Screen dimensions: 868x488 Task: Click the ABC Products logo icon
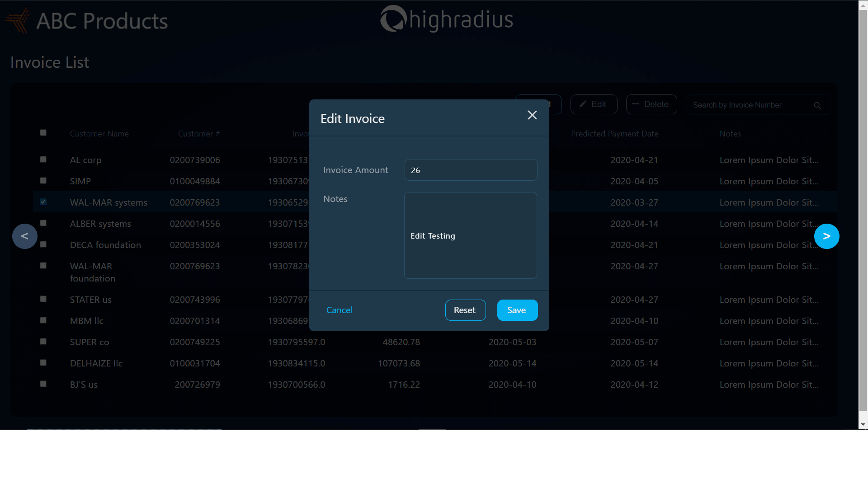point(17,20)
